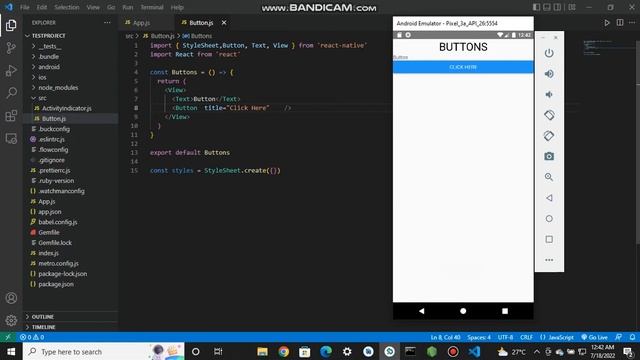This screenshot has height=360, width=640.
Task: Tap the Android recents navigation button
Action: [505, 311]
